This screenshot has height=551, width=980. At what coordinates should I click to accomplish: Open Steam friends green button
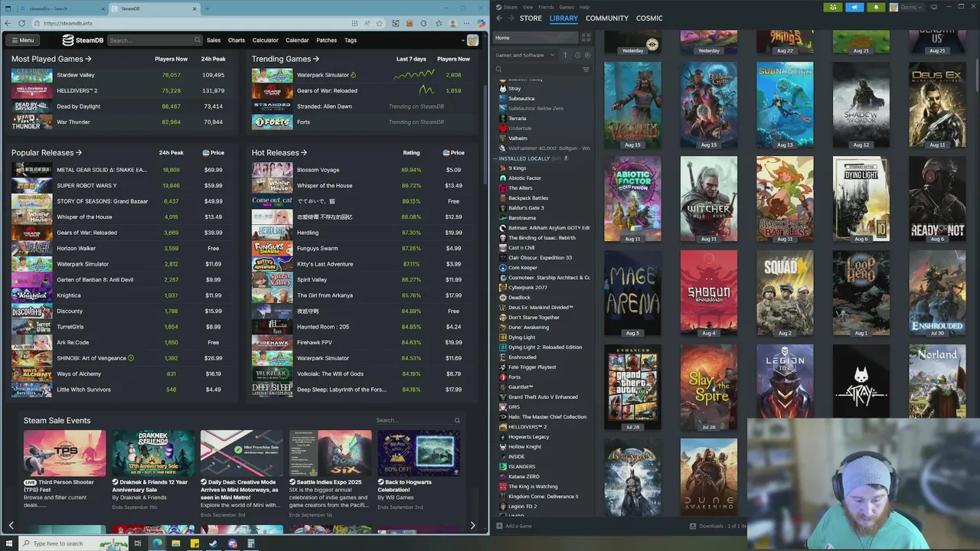coord(833,8)
